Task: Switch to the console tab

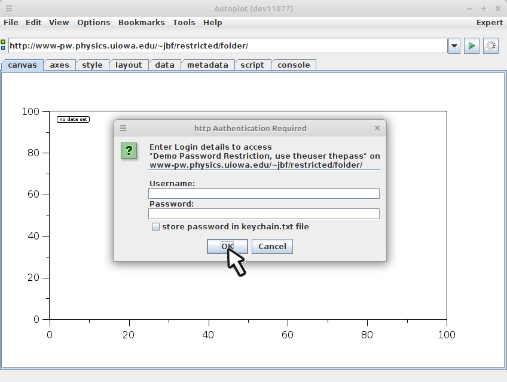Action: (x=294, y=65)
